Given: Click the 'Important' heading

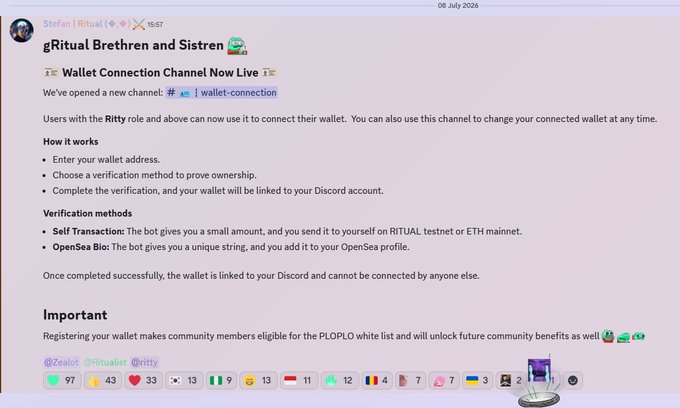Looking at the screenshot, I should click(75, 315).
